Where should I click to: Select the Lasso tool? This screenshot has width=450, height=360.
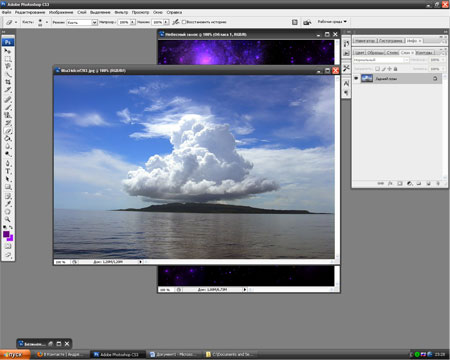[8, 66]
